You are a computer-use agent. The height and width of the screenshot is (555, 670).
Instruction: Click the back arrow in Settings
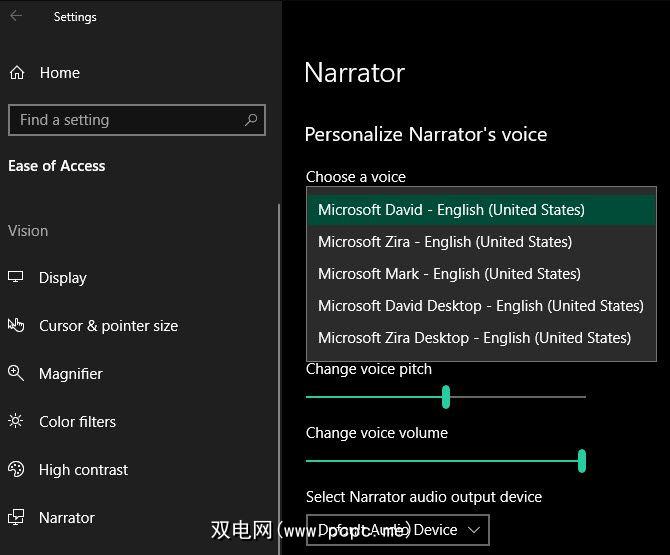point(16,16)
